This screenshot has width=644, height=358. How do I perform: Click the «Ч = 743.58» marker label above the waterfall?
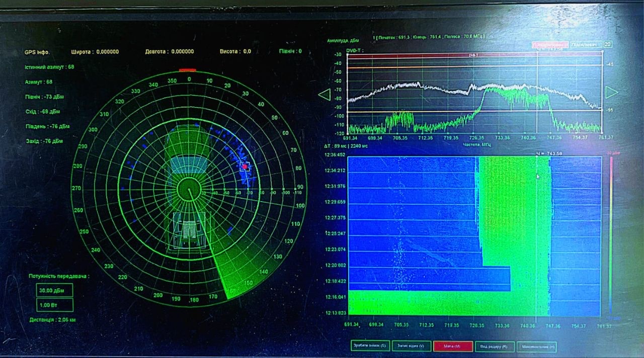[x=550, y=153]
